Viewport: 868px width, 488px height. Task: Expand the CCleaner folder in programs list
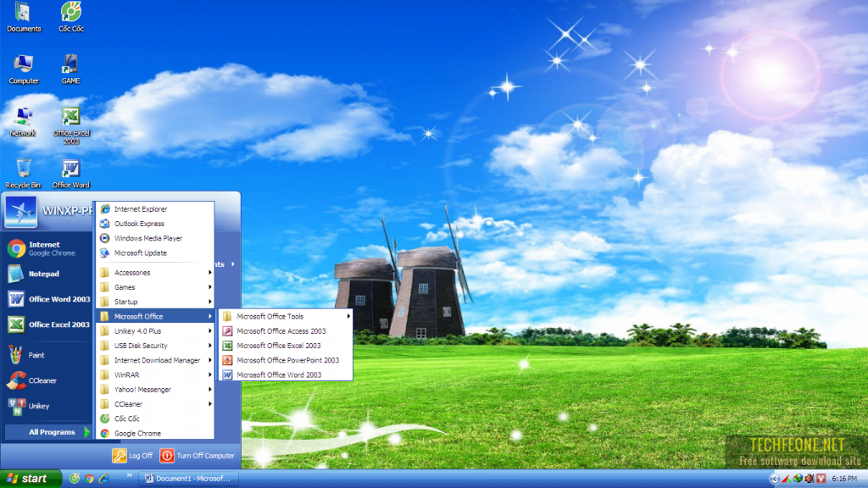pos(155,404)
